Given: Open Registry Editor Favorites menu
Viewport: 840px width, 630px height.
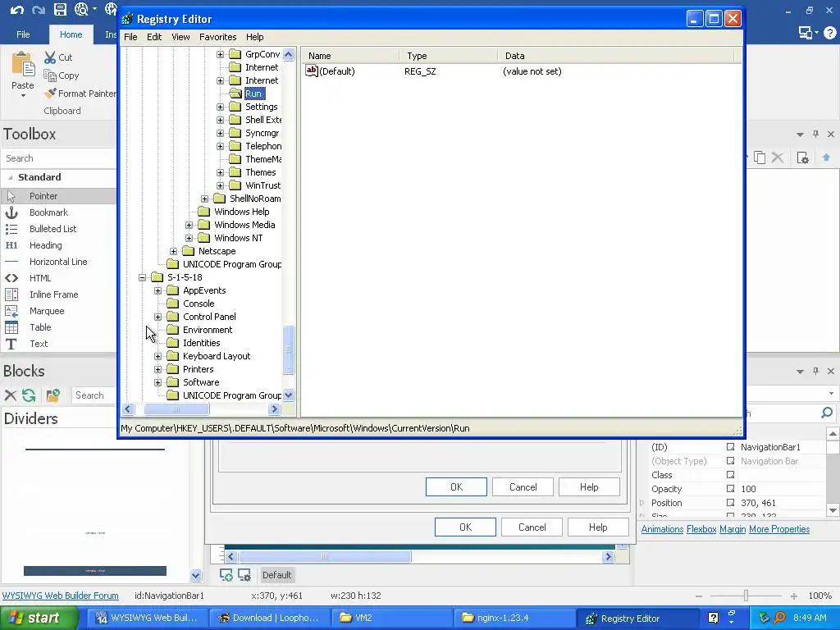Looking at the screenshot, I should point(218,37).
